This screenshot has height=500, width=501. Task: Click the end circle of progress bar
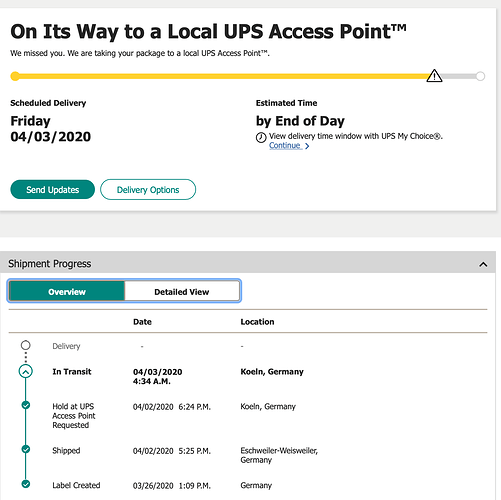coord(480,76)
